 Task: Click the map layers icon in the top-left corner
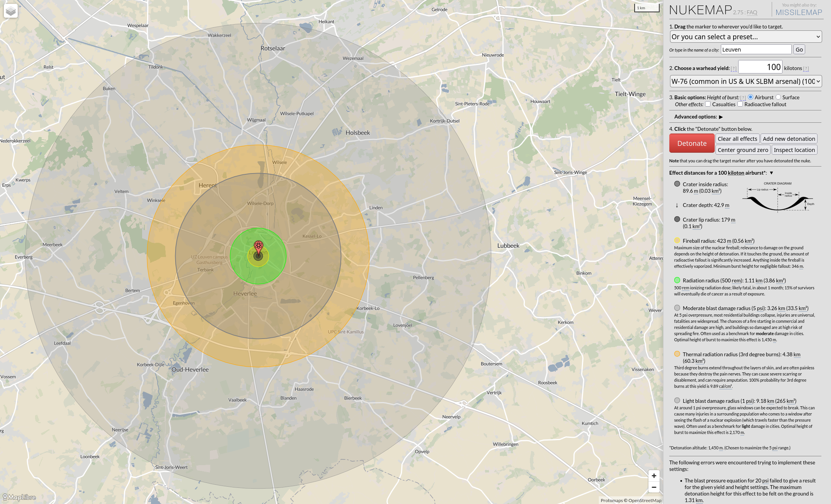(x=11, y=11)
